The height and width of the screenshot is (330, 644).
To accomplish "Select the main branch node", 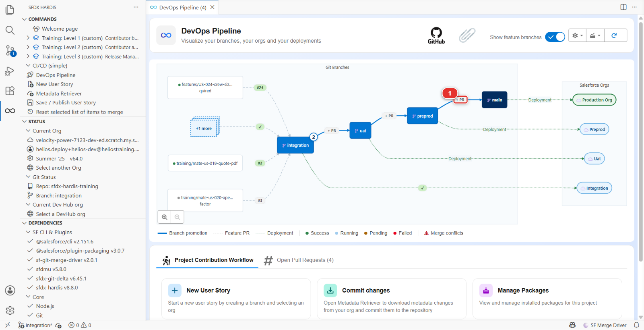I will tap(495, 100).
